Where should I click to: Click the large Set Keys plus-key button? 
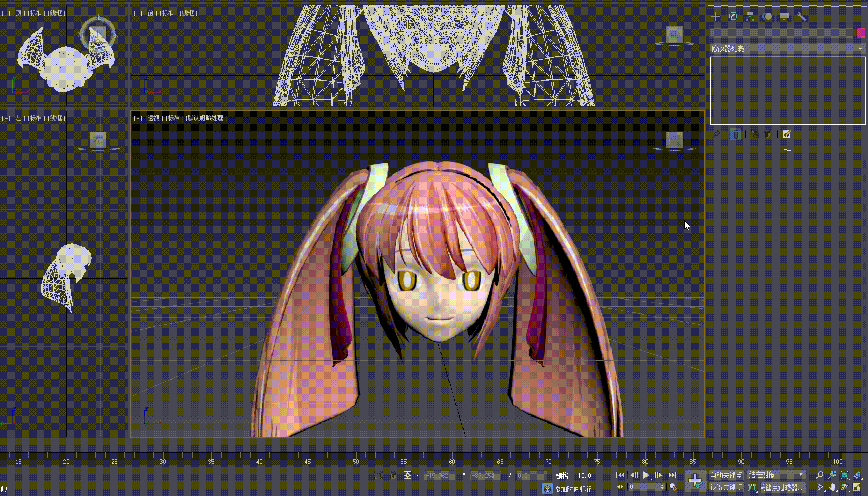point(695,481)
